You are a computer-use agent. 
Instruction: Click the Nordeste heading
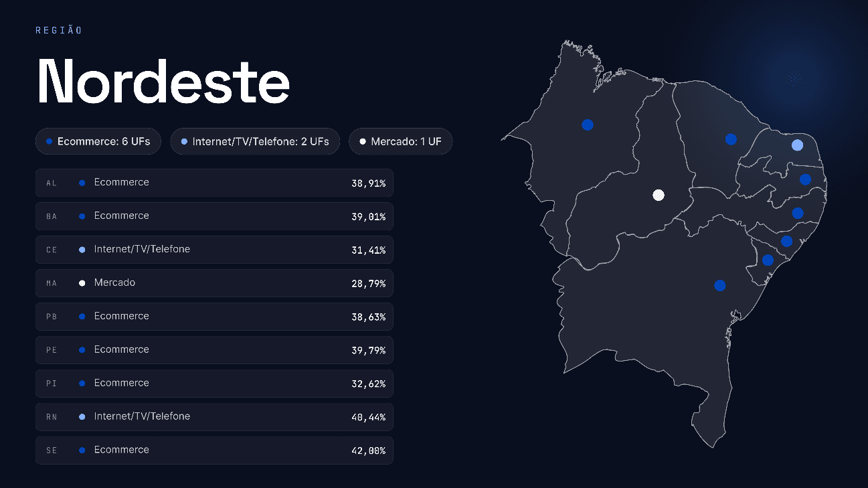point(163,82)
